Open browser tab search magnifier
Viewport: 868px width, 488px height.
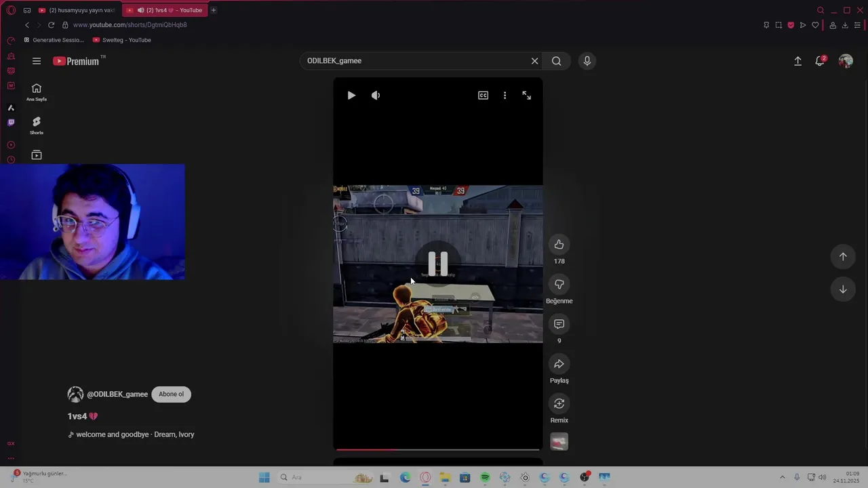821,10
